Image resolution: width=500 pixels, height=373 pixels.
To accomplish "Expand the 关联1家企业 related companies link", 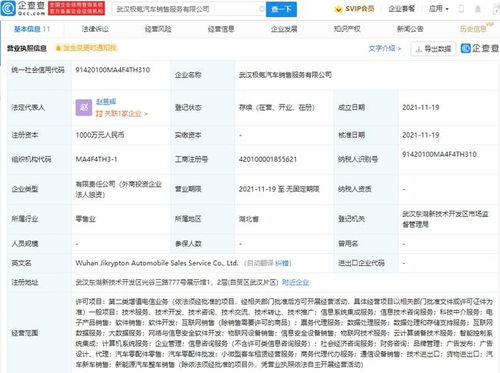I will pyautogui.click(x=122, y=114).
